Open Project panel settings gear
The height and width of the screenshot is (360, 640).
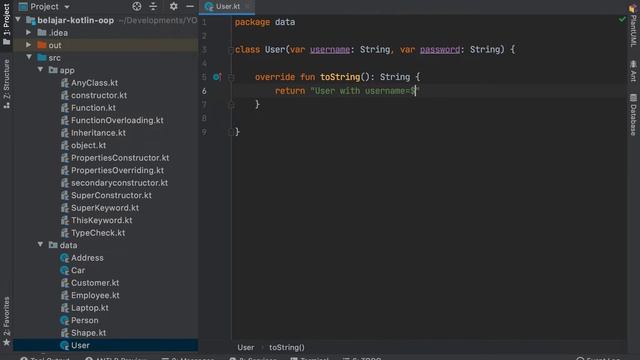pyautogui.click(x=173, y=6)
